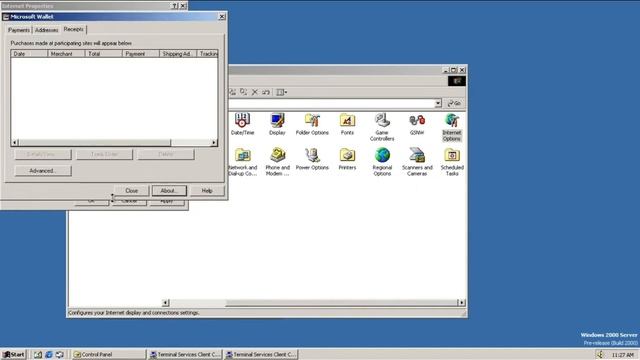
Task: Select the Internet Options icon
Action: point(452,127)
